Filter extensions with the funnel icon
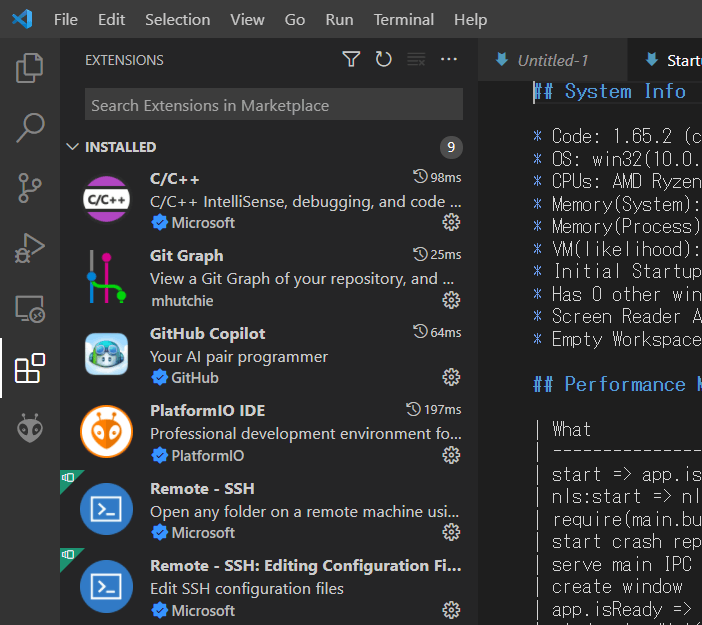Viewport: 702px width, 625px height. pyautogui.click(x=351, y=59)
